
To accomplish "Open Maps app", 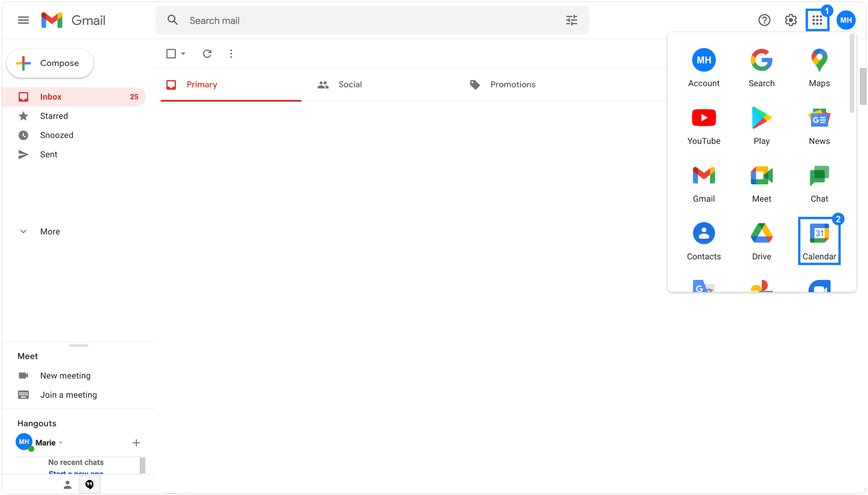I will pyautogui.click(x=819, y=68).
